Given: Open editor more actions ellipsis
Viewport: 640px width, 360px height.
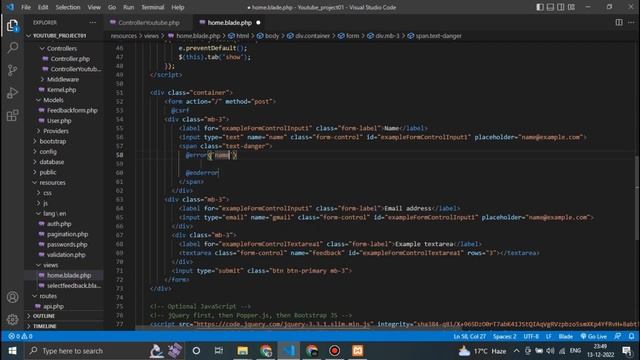Looking at the screenshot, I should (631, 22).
